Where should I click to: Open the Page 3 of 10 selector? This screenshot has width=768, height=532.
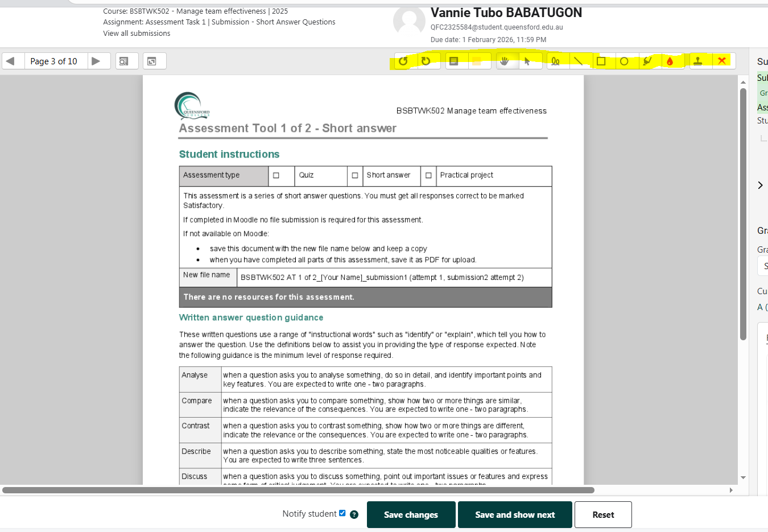click(x=54, y=61)
